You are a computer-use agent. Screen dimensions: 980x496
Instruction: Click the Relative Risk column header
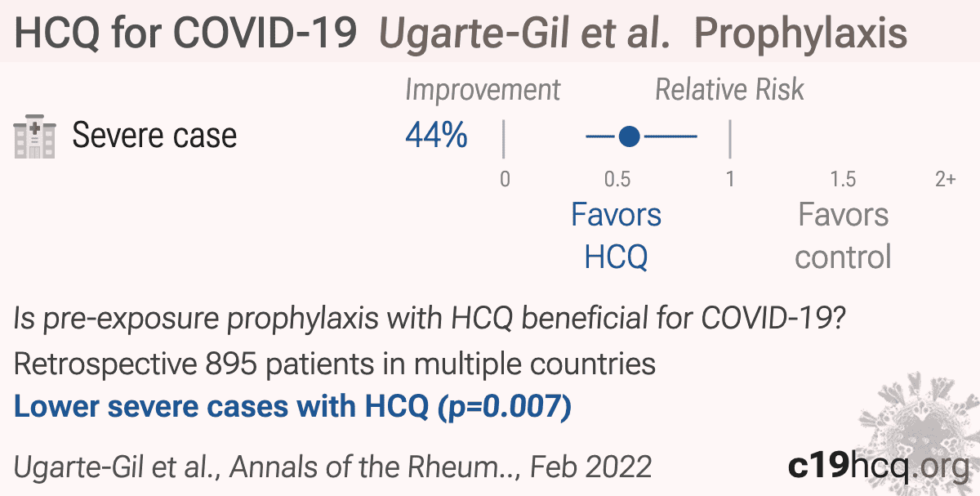[x=730, y=90]
